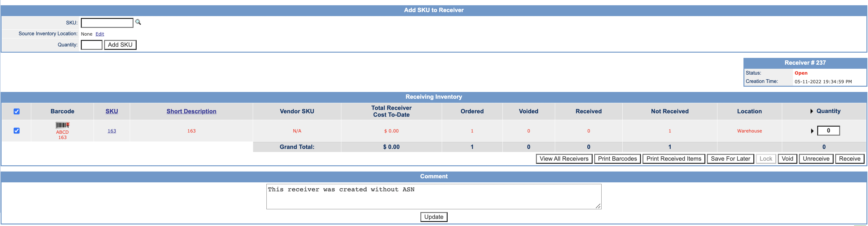Click the creation time 05-11-2022 19:34:59 PM
The width and height of the screenshot is (868, 226).
tap(823, 81)
